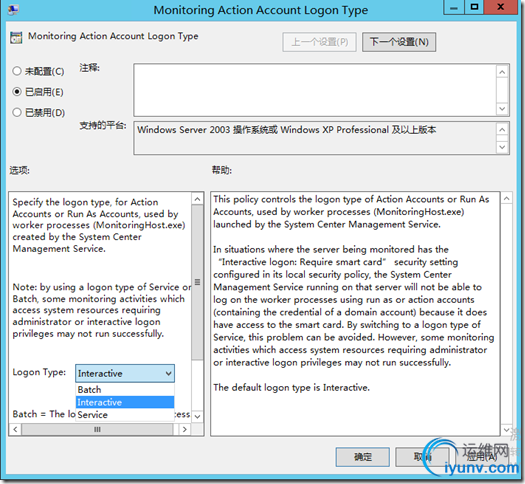Click supported platform box scroll down arrow
The image size is (525, 484).
point(502,147)
